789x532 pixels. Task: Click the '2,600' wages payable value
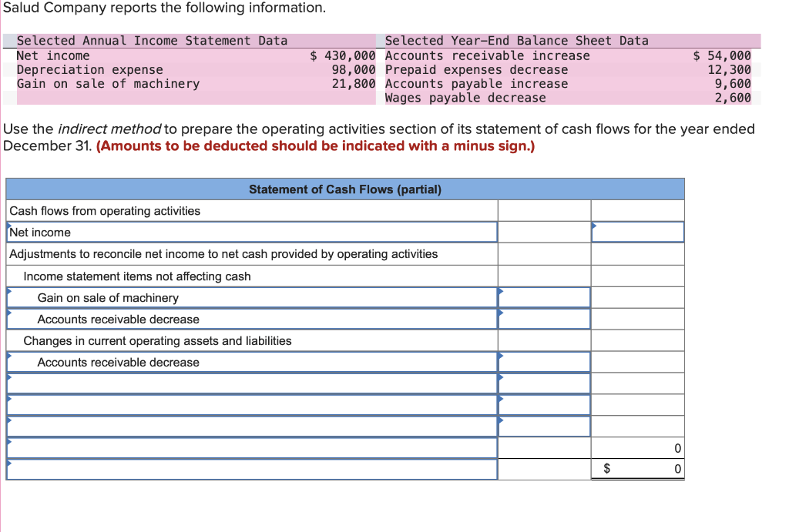click(733, 98)
